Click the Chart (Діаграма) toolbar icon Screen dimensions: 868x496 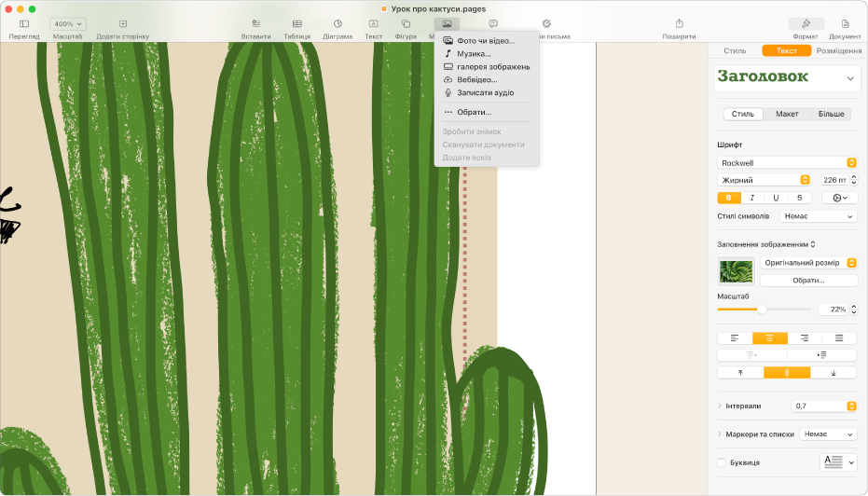[x=338, y=24]
